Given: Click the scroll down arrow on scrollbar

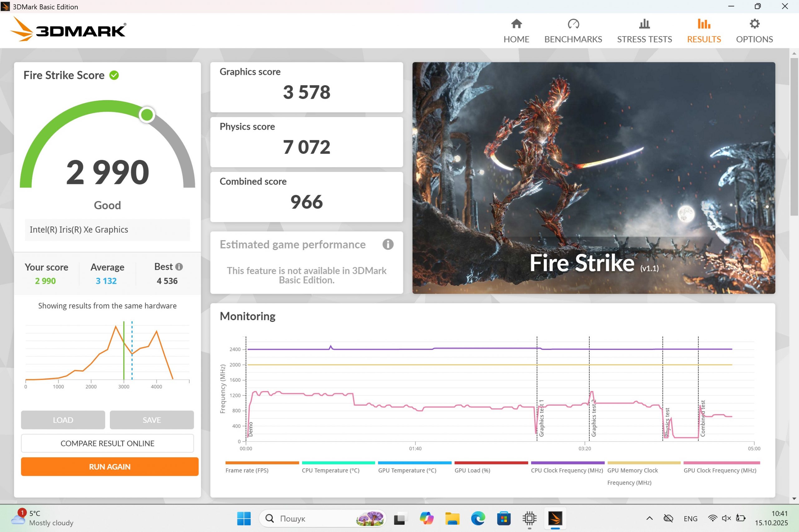Looking at the screenshot, I should tap(794, 499).
